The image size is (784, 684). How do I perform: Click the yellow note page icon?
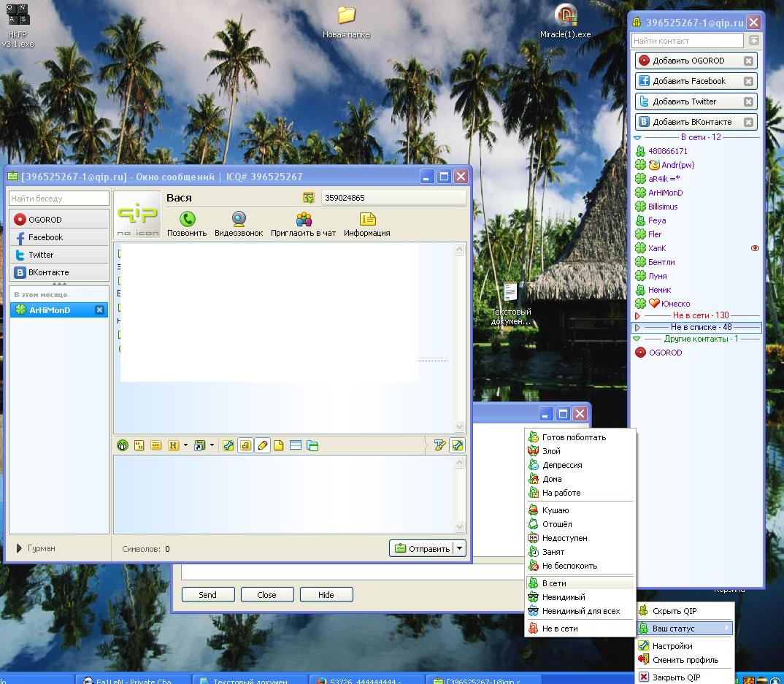coord(279,445)
